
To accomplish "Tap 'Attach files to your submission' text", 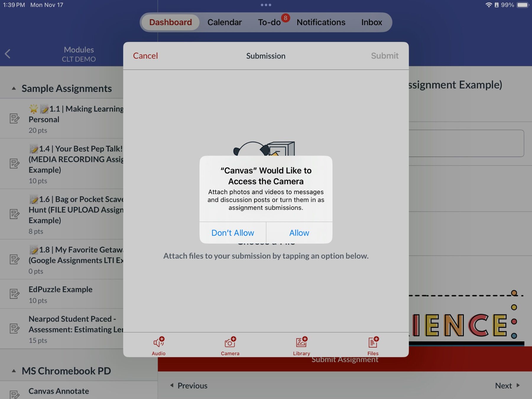I will (266, 256).
